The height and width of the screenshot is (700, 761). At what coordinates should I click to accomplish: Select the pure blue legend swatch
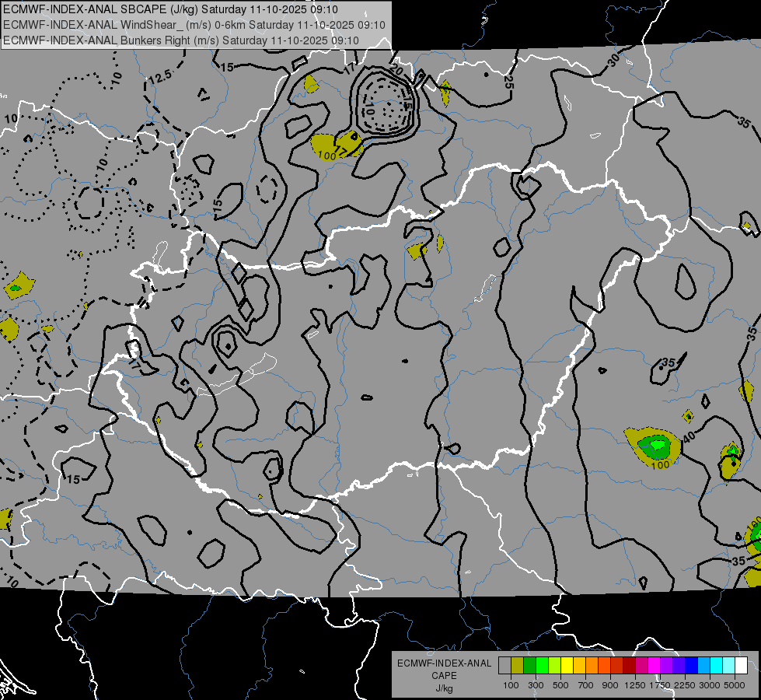691,665
